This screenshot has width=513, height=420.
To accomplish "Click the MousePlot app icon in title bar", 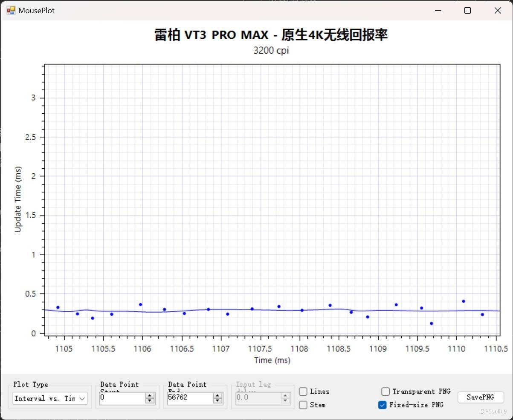I will [x=11, y=10].
